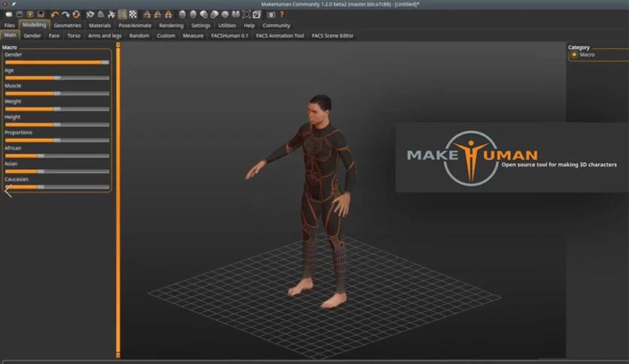
Task: Toggle checkerboard background icon
Action: coord(132,14)
